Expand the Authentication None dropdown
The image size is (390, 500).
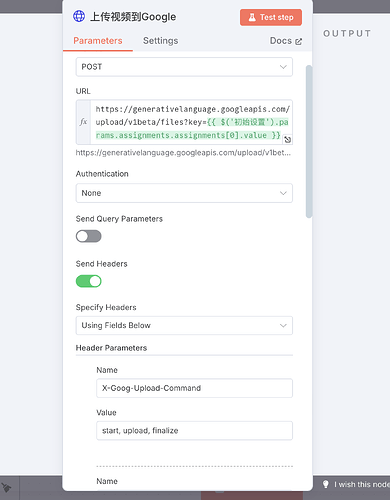coord(184,193)
